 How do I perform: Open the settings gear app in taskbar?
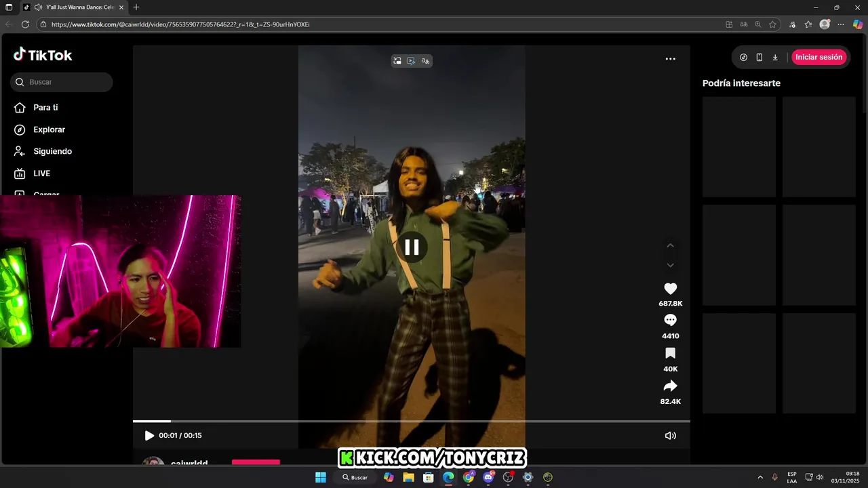pos(528,477)
